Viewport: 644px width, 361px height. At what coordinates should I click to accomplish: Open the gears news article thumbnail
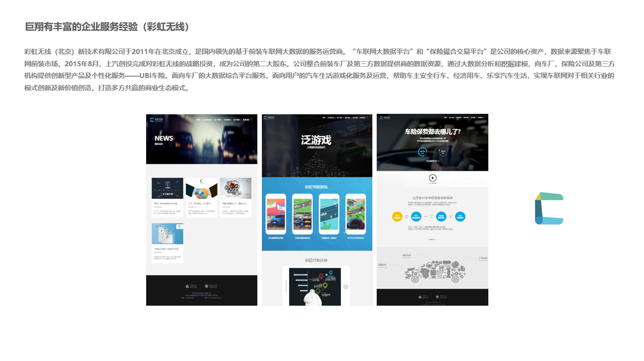coord(236,188)
